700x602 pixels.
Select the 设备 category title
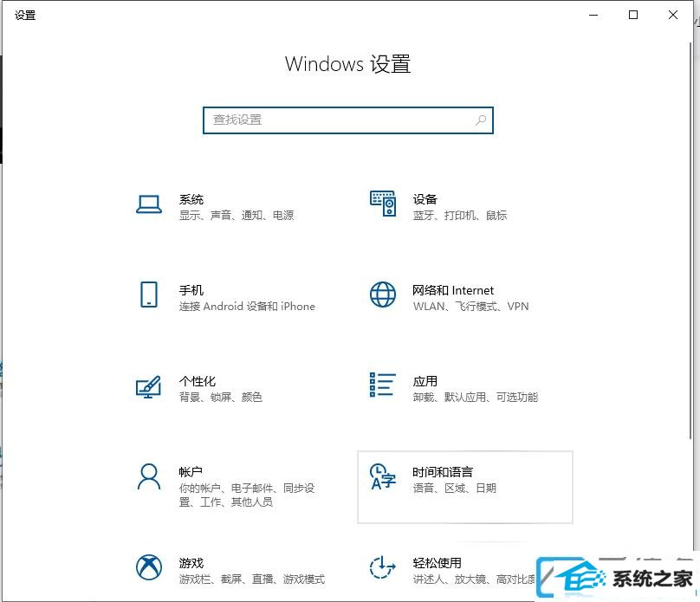425,199
